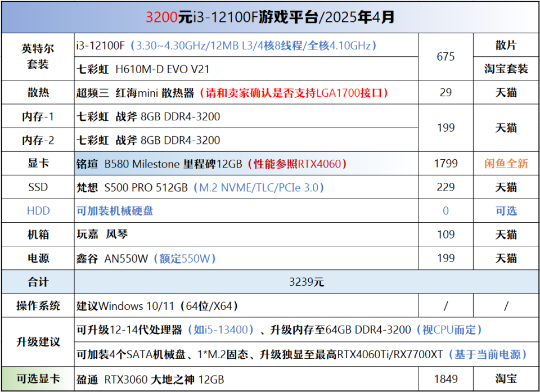Click the "建议Windows 10/11" cell
The height and width of the screenshot is (392, 540).
246,306
